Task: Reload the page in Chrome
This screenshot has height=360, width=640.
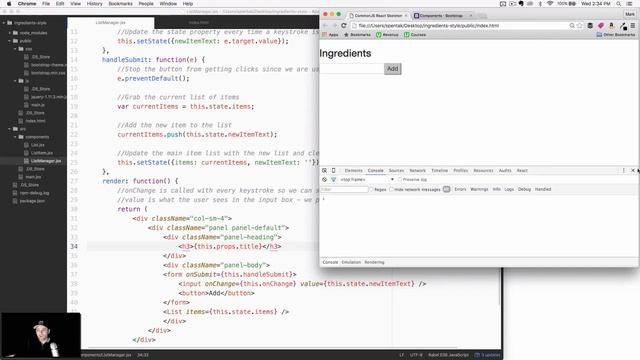Action: [x=344, y=25]
